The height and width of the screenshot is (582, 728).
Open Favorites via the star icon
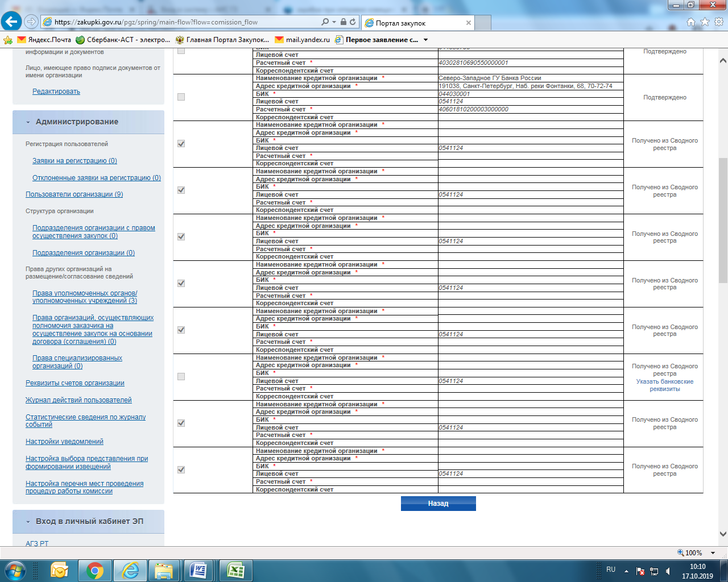705,22
